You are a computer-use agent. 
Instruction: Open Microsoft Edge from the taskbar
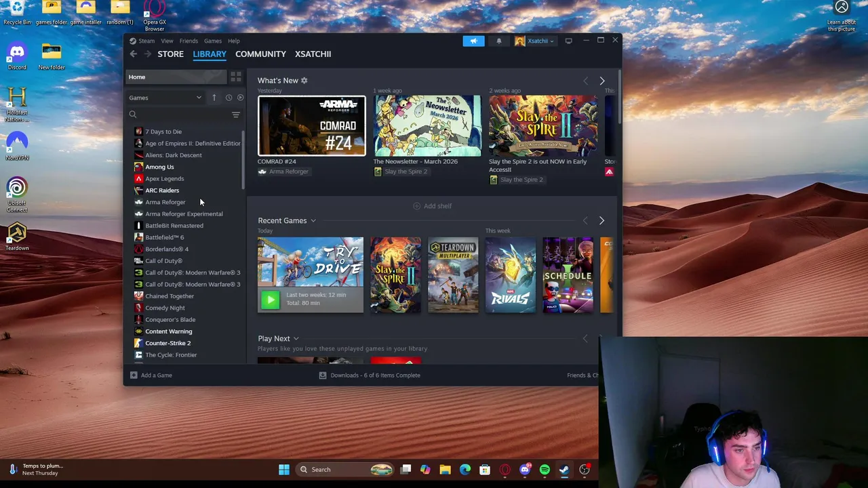(465, 469)
